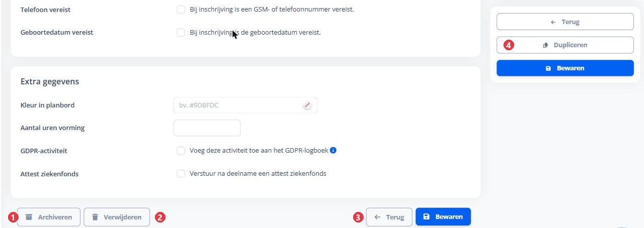The width and height of the screenshot is (644, 228).
Task: Tick the Geboortedatum vereist checkbox
Action: click(x=181, y=33)
